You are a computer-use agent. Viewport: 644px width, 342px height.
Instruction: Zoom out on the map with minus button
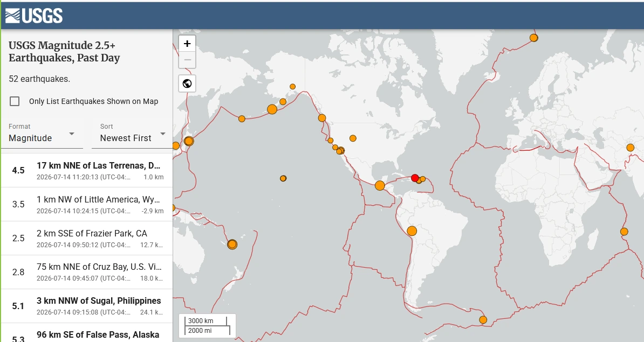[x=187, y=60]
